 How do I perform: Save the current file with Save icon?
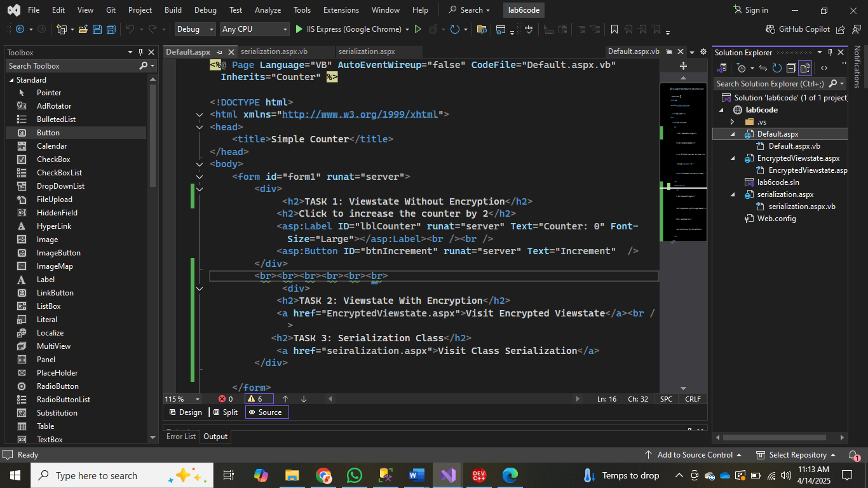(x=97, y=29)
